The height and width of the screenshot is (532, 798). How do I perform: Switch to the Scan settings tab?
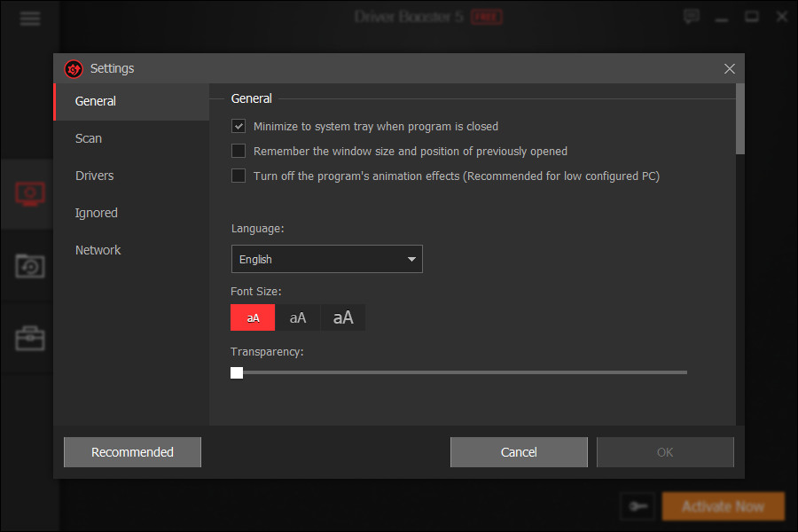[88, 138]
